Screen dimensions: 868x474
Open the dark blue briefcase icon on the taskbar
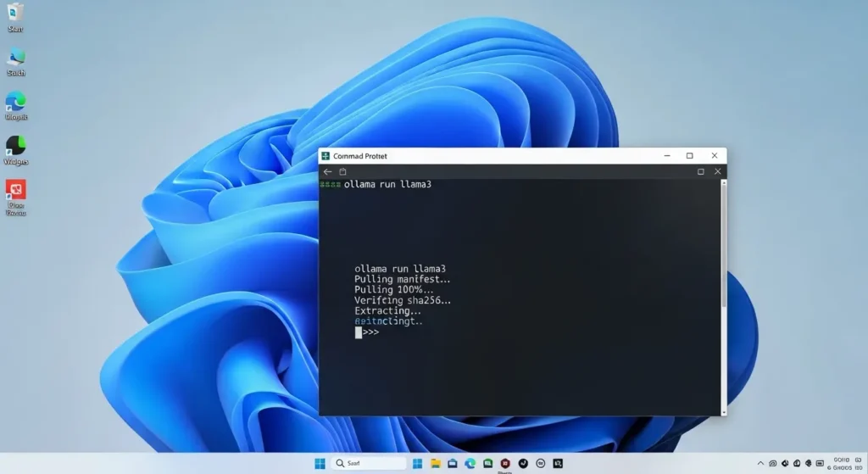point(453,464)
